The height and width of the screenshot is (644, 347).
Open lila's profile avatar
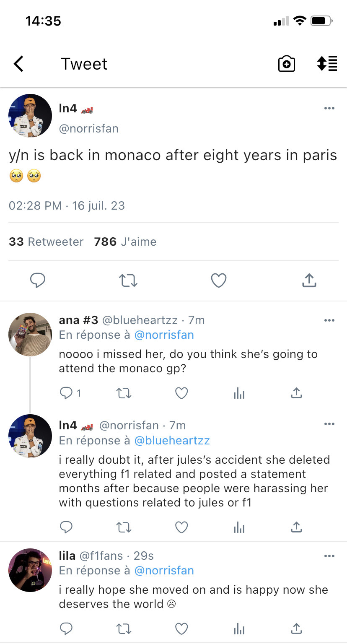click(x=30, y=570)
